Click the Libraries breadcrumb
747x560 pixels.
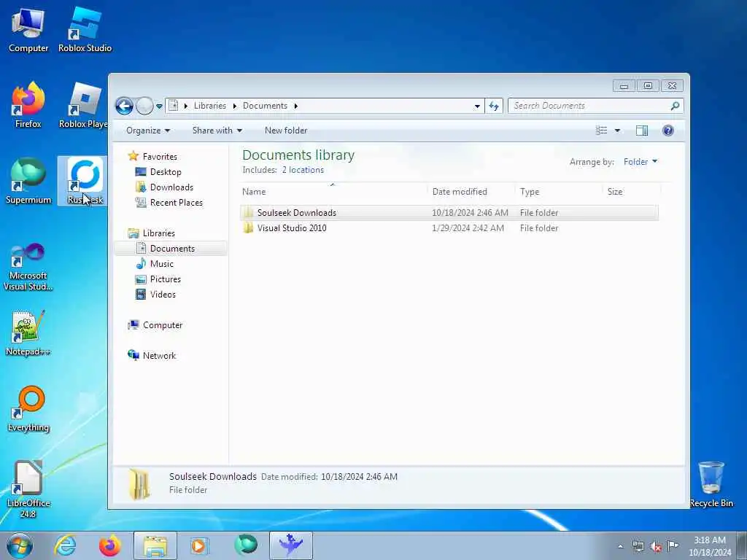pyautogui.click(x=209, y=106)
